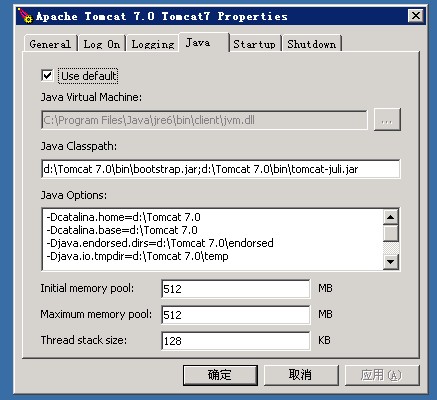
Task: Click inside the Java Options text area
Action: pos(212,239)
